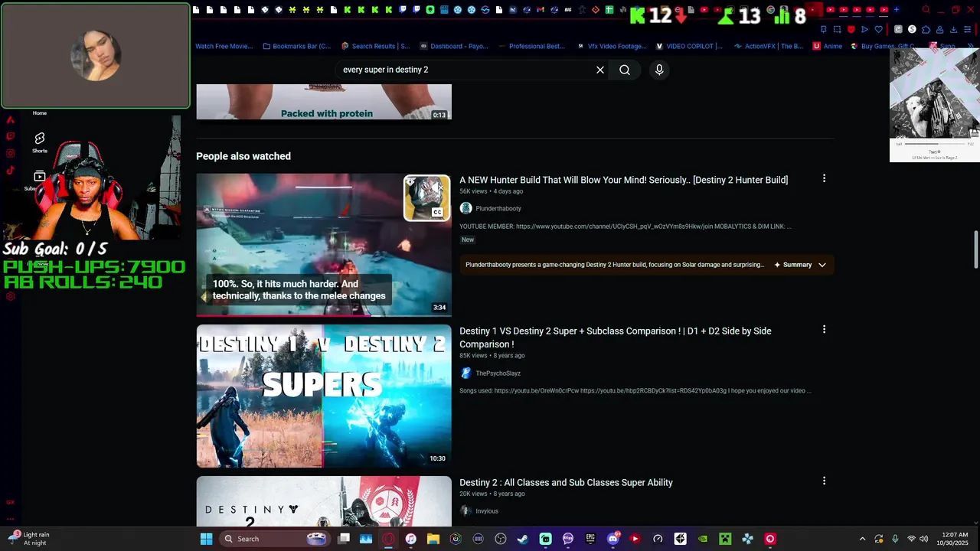
Task: Visit ThePsychoSlayz channel name
Action: pyautogui.click(x=498, y=373)
